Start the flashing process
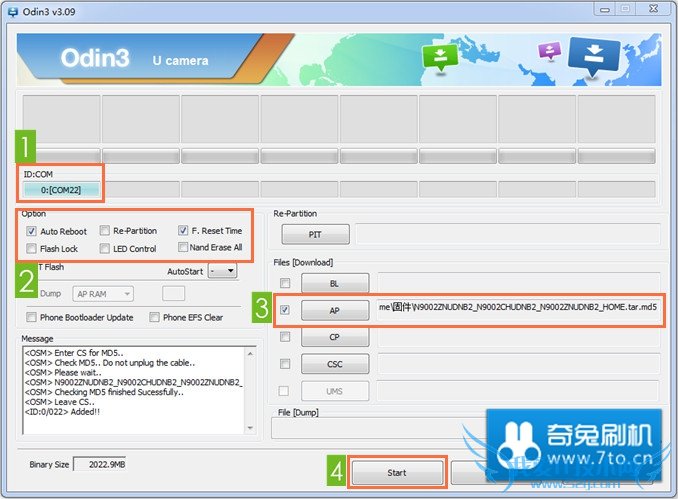The width and height of the screenshot is (678, 499). tap(397, 473)
